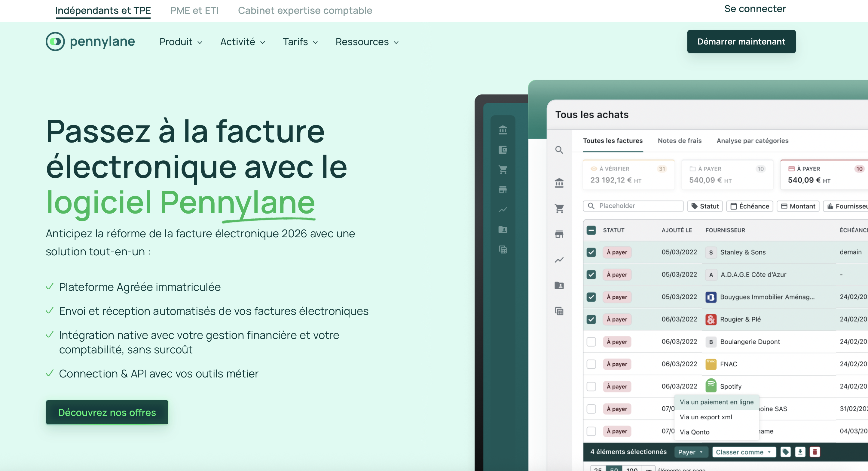Screen dimensions: 868x471
Task: Click Démarrer maintenant button
Action: (x=741, y=42)
